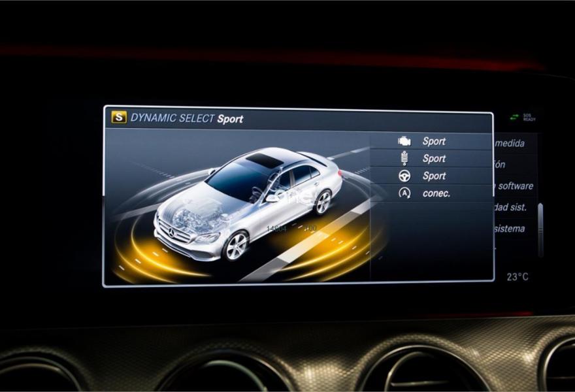Image resolution: width=575 pixels, height=392 pixels.
Task: Select the engine icon in the settings list
Action: 404,141
